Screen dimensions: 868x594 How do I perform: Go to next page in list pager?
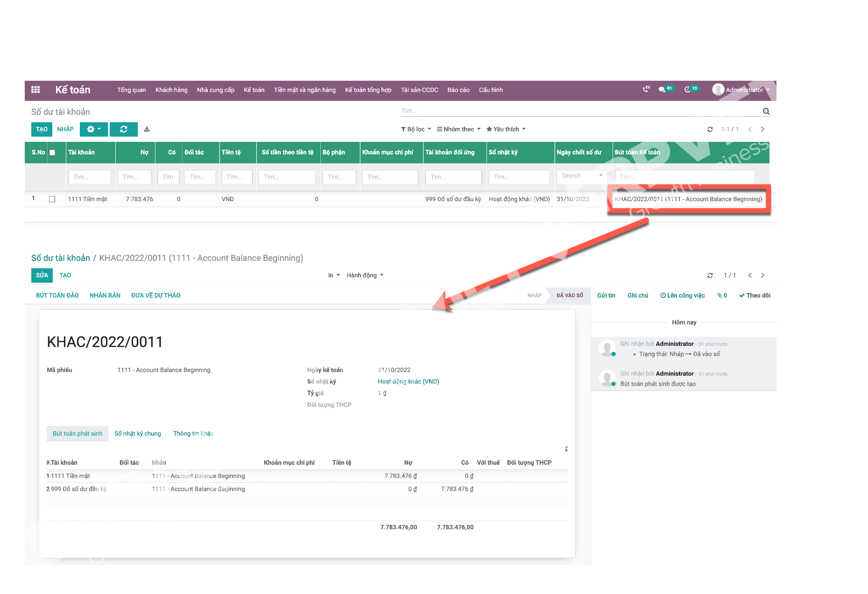763,129
